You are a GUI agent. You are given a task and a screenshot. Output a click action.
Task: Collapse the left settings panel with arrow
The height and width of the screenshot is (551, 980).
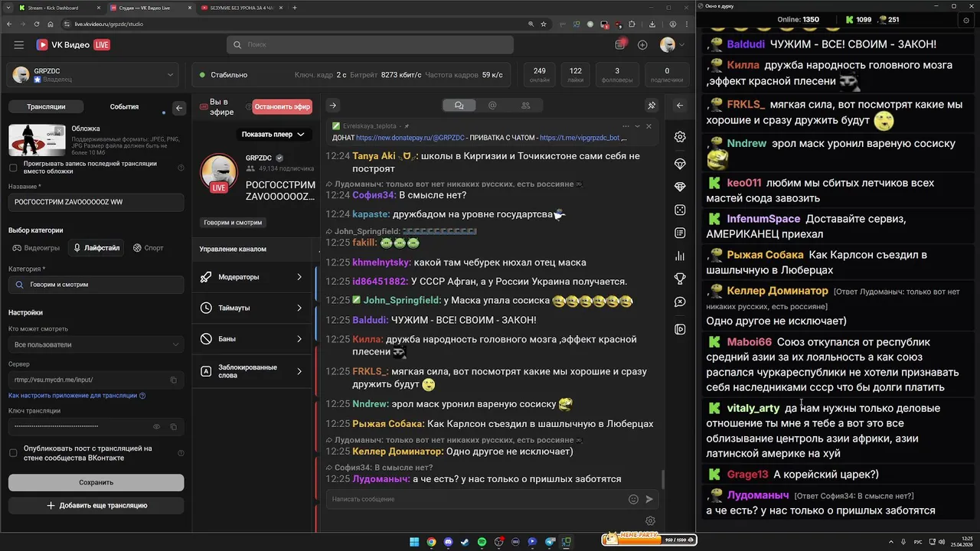pyautogui.click(x=179, y=108)
